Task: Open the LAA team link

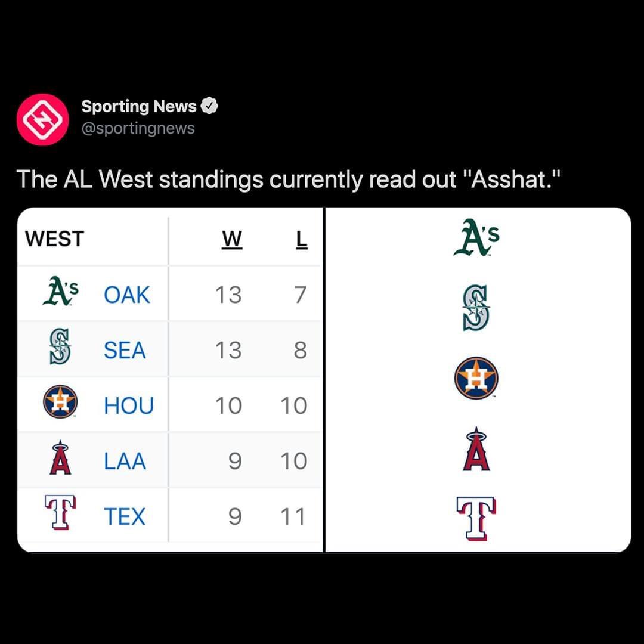Action: click(125, 461)
